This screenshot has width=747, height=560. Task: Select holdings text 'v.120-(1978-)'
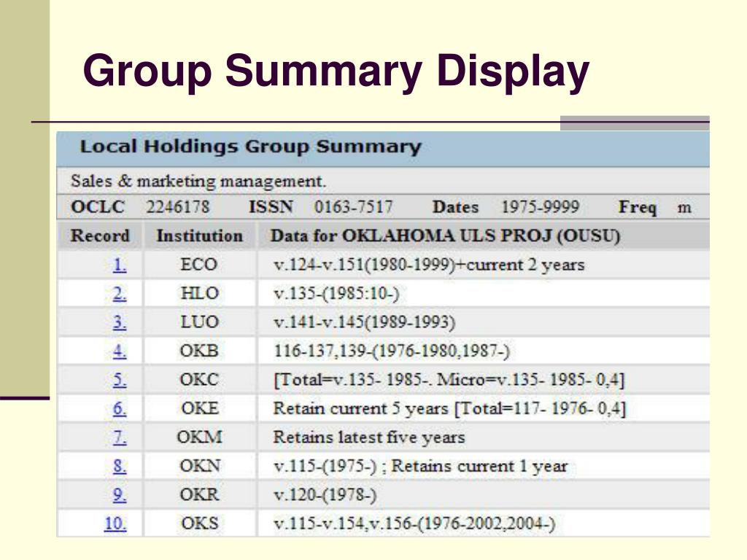(x=325, y=495)
